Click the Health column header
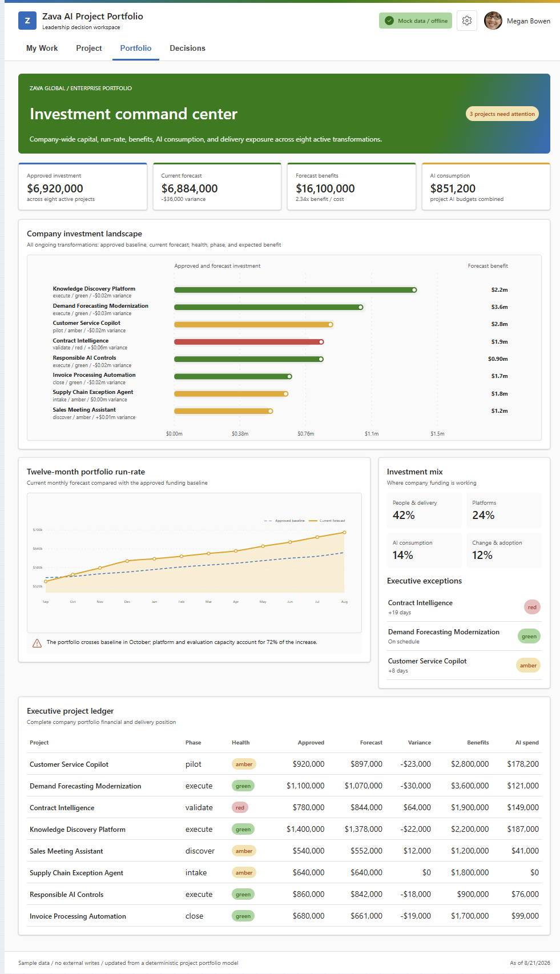Screen dimensions: 560x974 pos(241,743)
